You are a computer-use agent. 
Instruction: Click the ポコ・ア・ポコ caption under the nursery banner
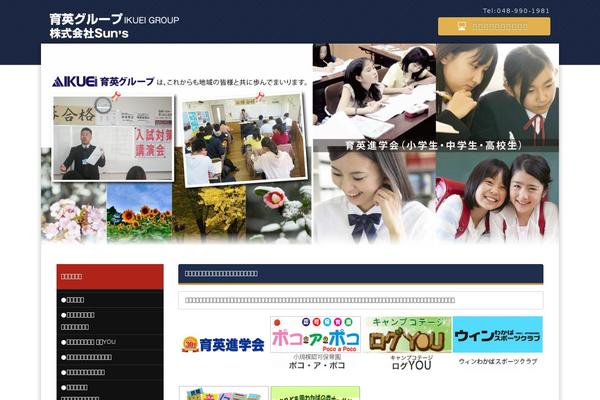tap(316, 365)
